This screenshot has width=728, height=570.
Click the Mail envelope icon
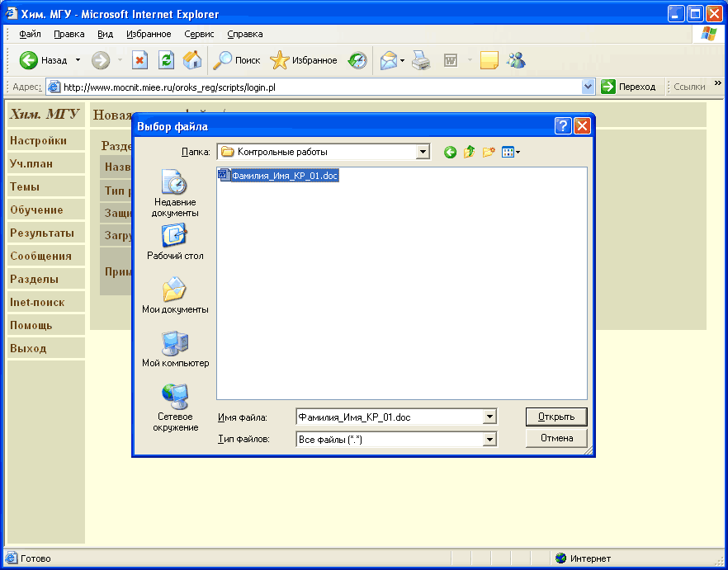tap(389, 60)
